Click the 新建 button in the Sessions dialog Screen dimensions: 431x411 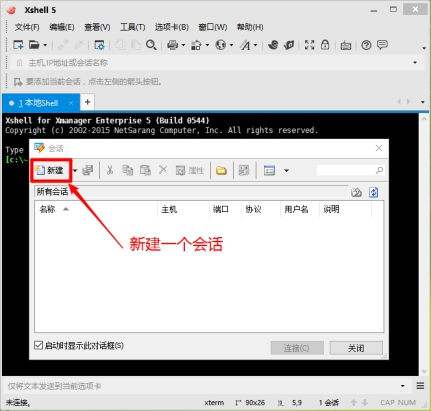click(x=50, y=170)
